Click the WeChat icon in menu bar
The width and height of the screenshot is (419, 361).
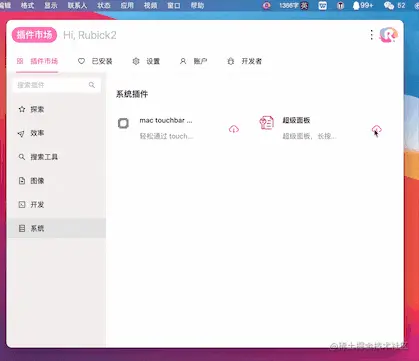pyautogui.click(x=389, y=5)
